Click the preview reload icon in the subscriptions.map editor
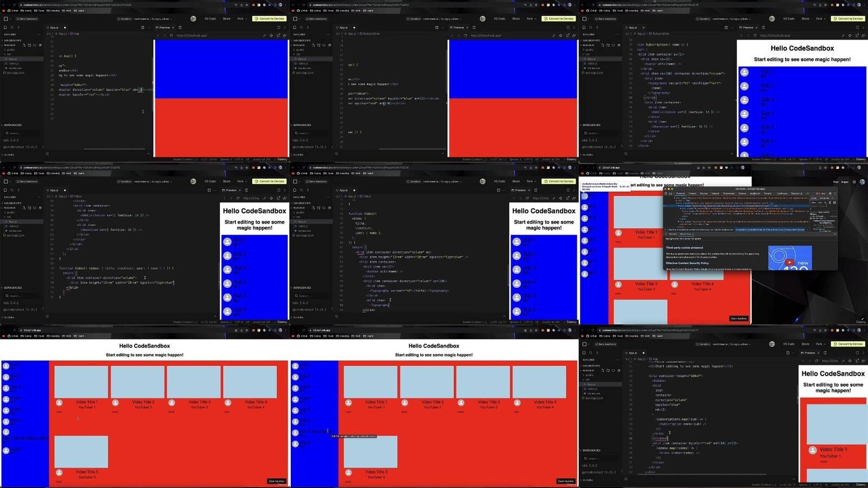868x488 pixels. [815, 361]
